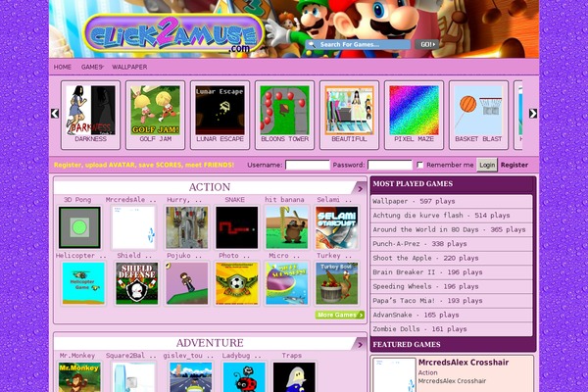Open featured MrcredsAlex Crosshair title

coord(464,363)
